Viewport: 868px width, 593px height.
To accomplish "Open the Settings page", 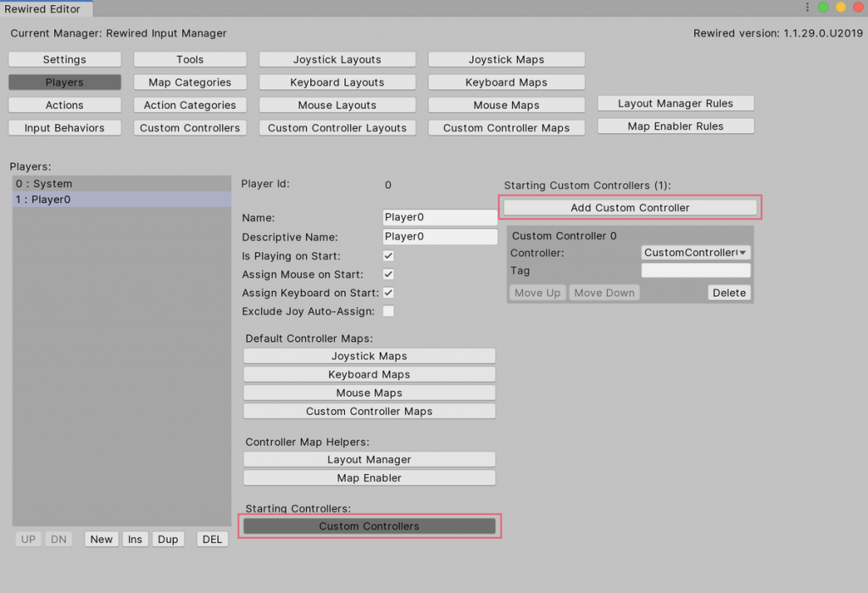I will point(64,59).
